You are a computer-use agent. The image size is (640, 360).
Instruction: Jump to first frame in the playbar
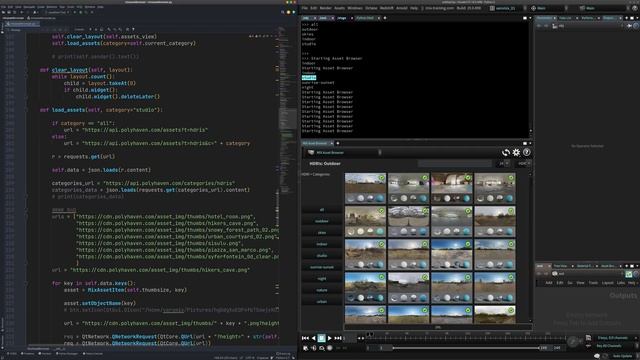(305, 338)
